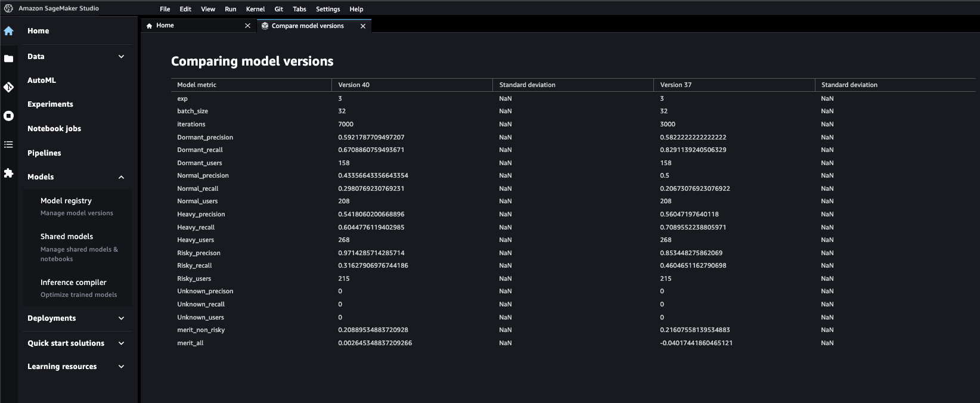Switch to the Home tab
Viewport: 980px width, 403px height.
(x=199, y=26)
